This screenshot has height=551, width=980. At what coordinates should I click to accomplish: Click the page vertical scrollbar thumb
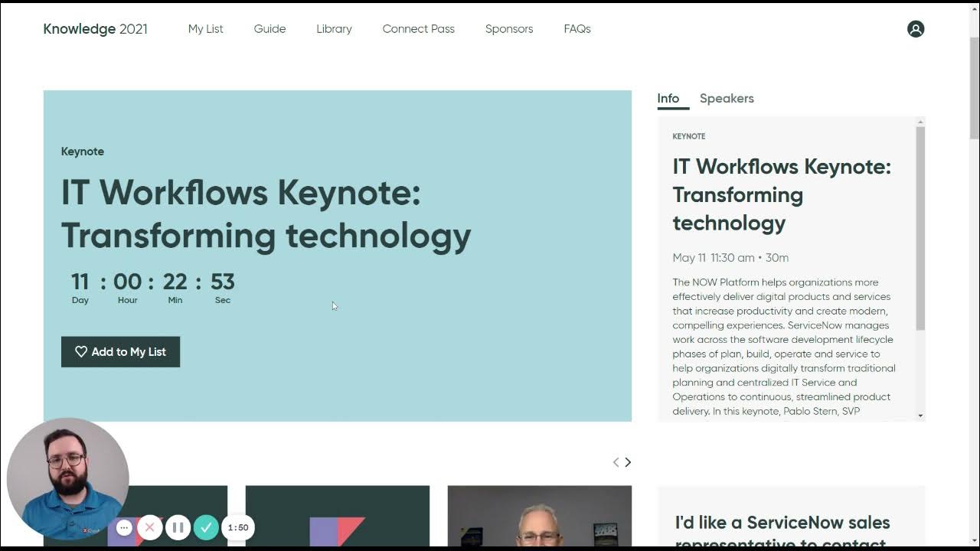(974, 87)
